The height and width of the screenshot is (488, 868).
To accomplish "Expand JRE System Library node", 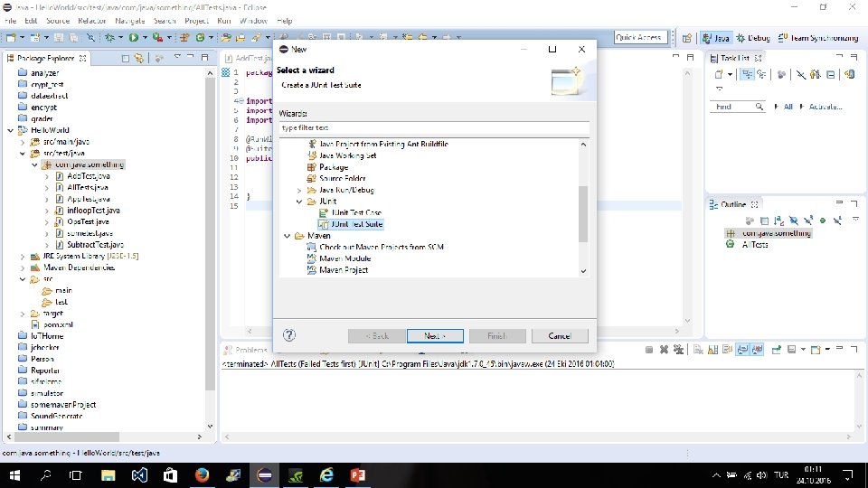I will pyautogui.click(x=23, y=257).
